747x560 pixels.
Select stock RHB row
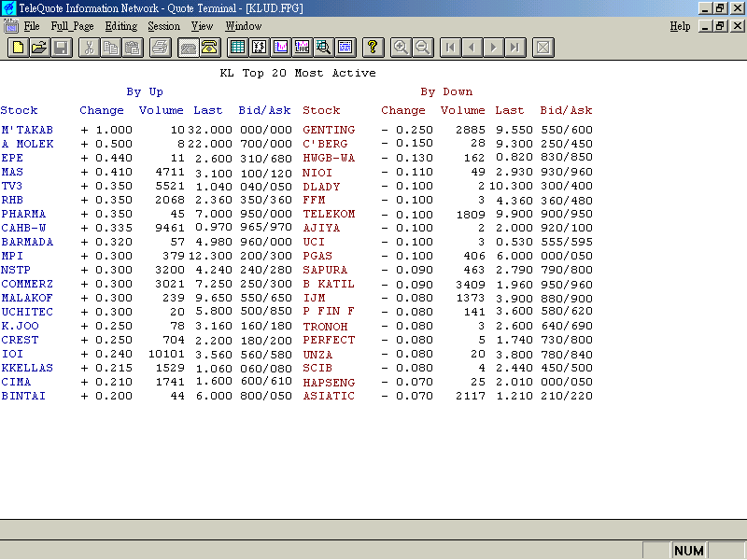12,200
